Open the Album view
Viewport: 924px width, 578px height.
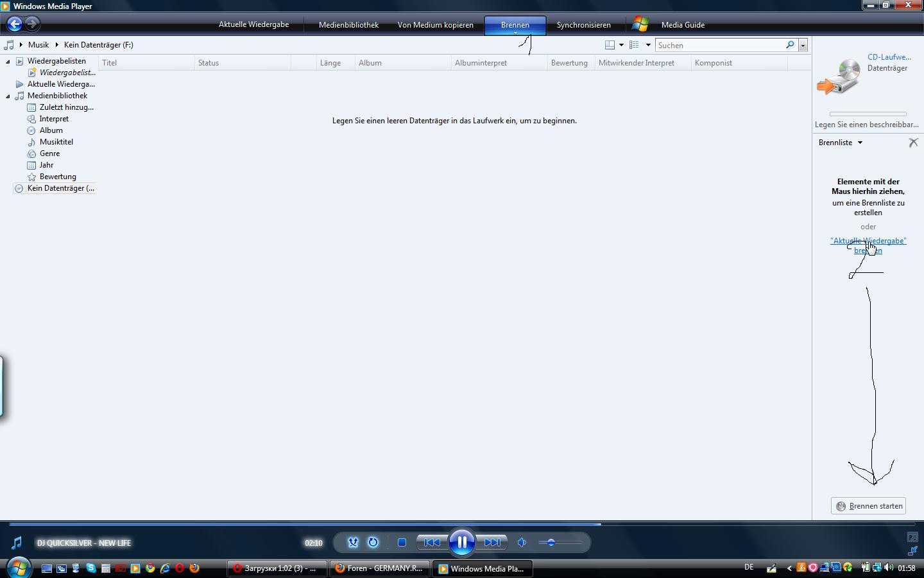(x=51, y=130)
